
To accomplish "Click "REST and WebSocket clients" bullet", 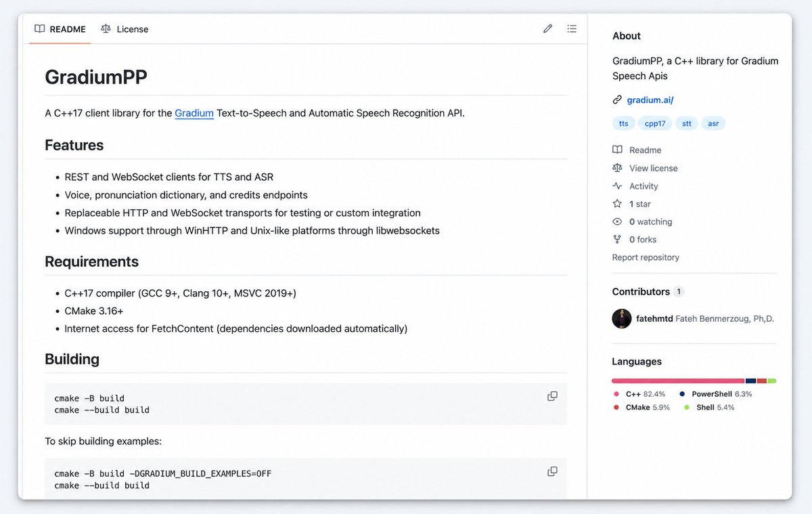I will pyautogui.click(x=169, y=177).
